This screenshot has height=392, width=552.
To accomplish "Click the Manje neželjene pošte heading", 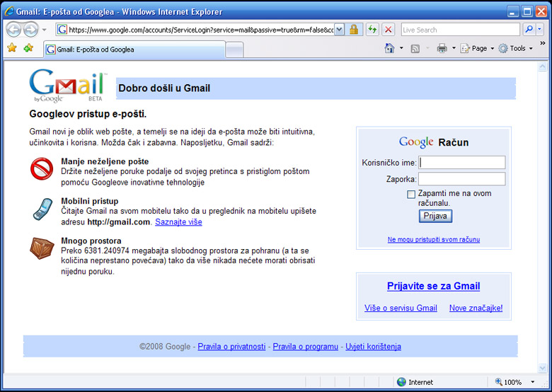I will pos(105,161).
